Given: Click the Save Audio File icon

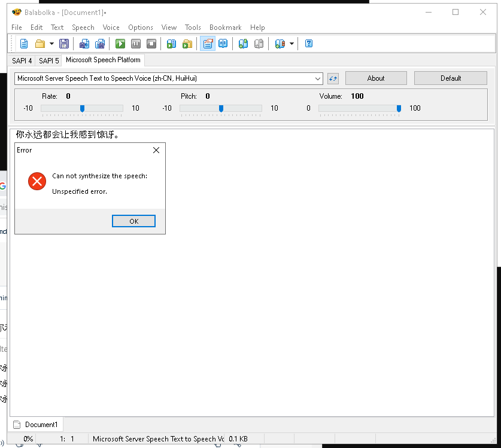Looking at the screenshot, I should (84, 44).
